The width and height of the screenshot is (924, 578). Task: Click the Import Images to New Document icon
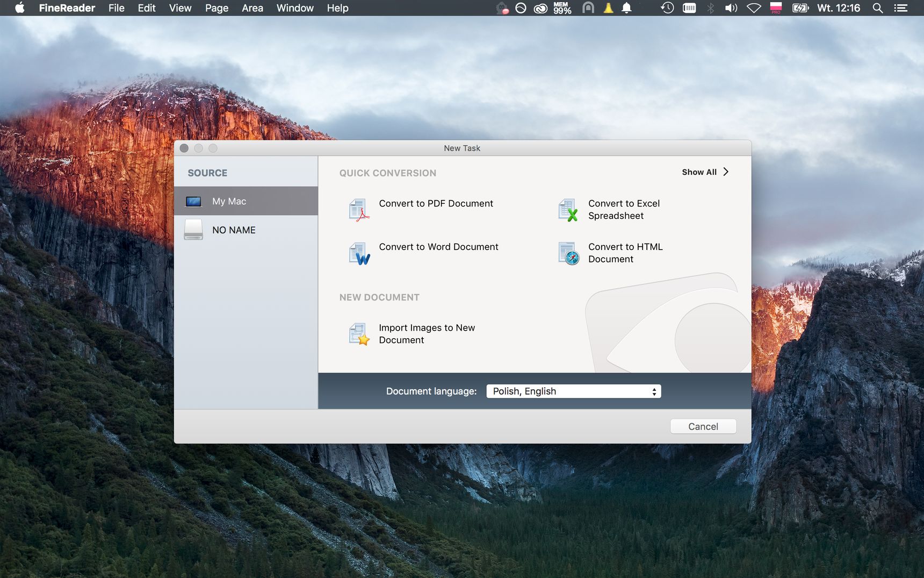[x=359, y=334]
